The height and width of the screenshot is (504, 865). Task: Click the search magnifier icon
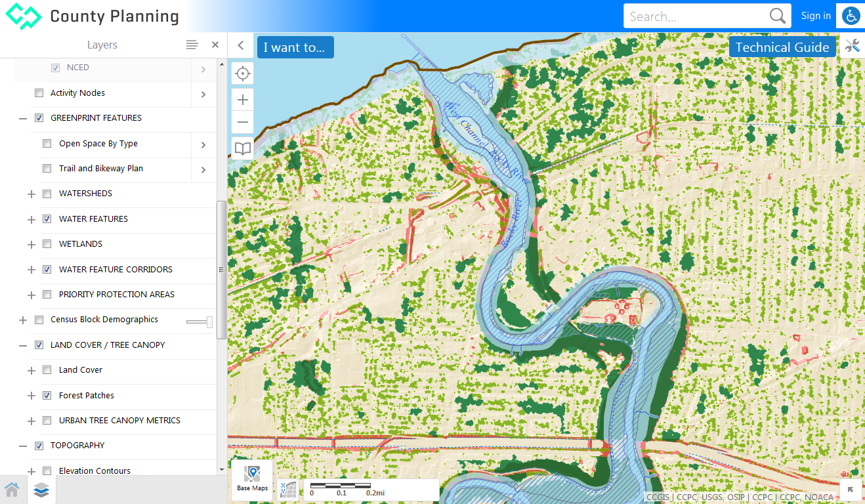[x=778, y=16]
